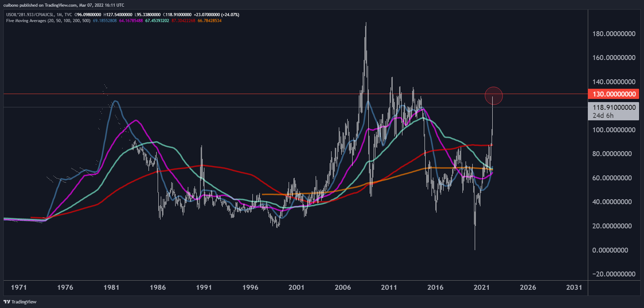Select the teal MA value 67.45393202
This screenshot has height=308, width=644.
(x=157, y=21)
